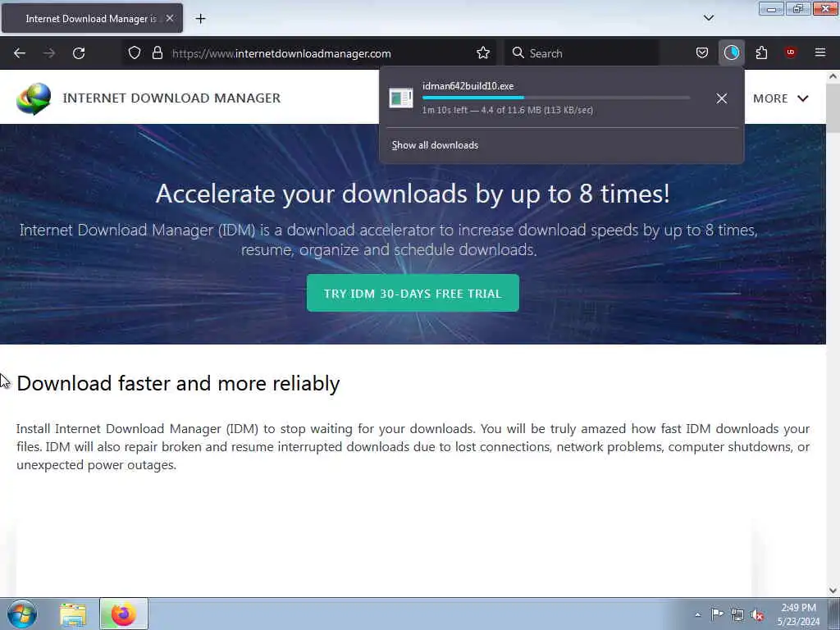Click the download progress bar

555,98
